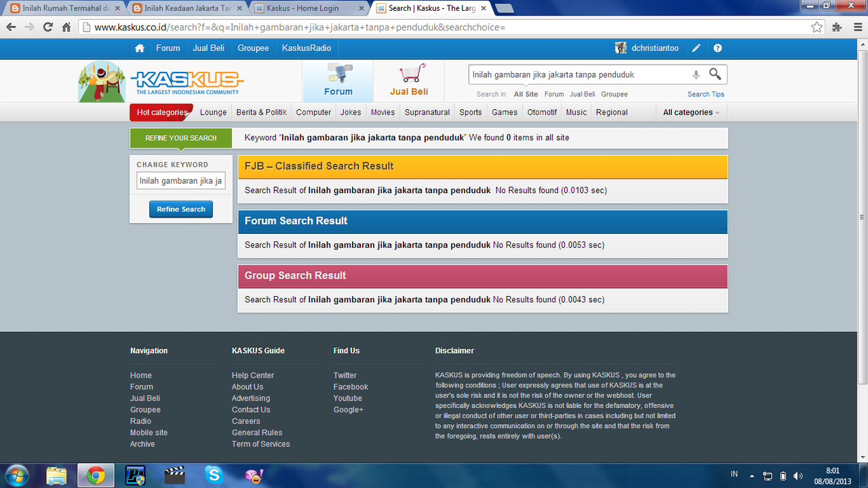This screenshot has width=868, height=488.
Task: Click the Refine Search button
Action: click(x=181, y=209)
